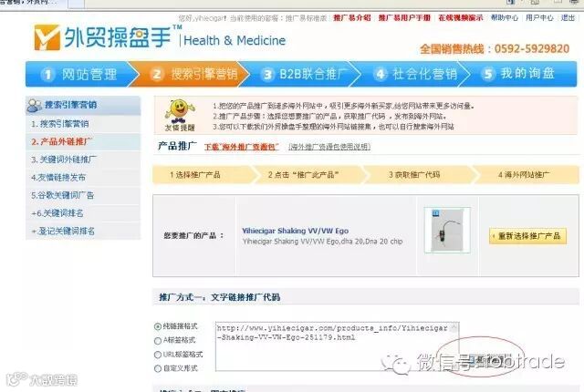Viewport: 584px width, 392px height.
Task: Click the number 3 badge for B2B联合推广
Action: click(x=267, y=75)
